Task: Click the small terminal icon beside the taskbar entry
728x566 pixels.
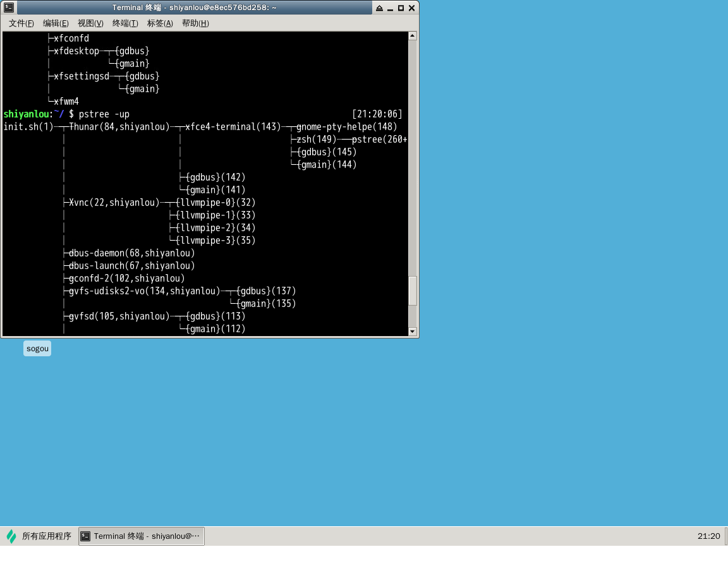Action: (85, 536)
